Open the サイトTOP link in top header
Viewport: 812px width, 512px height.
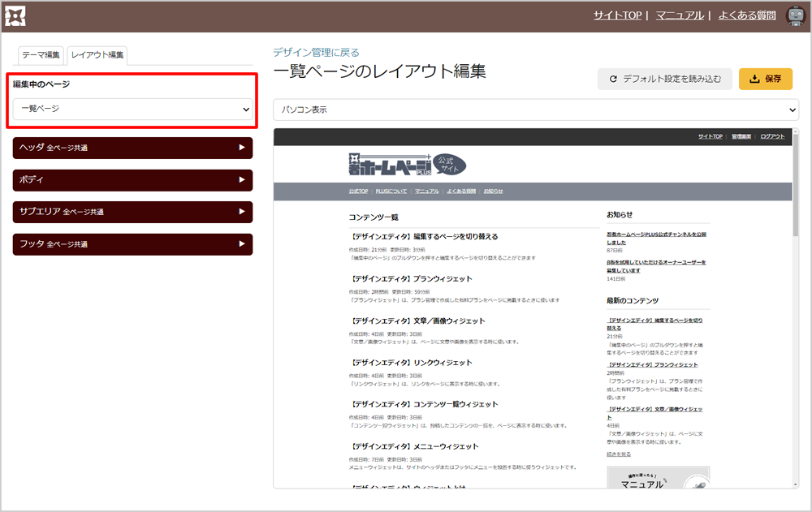pyautogui.click(x=617, y=15)
